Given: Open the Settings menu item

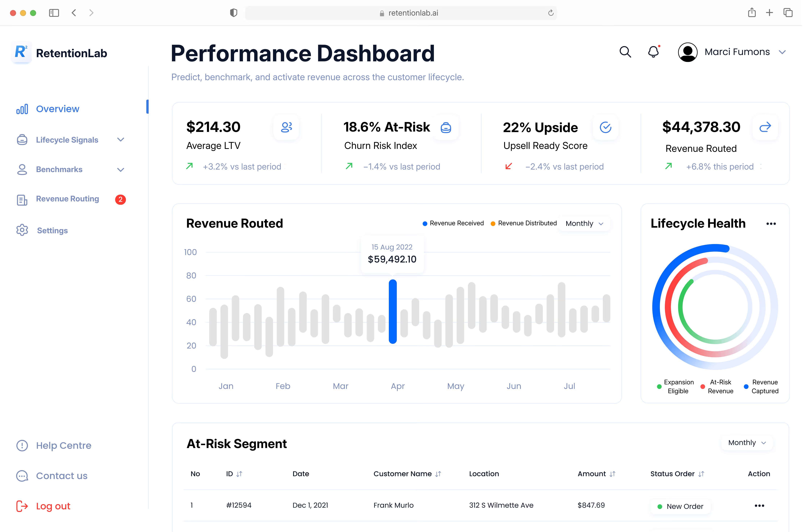Looking at the screenshot, I should pyautogui.click(x=52, y=230).
